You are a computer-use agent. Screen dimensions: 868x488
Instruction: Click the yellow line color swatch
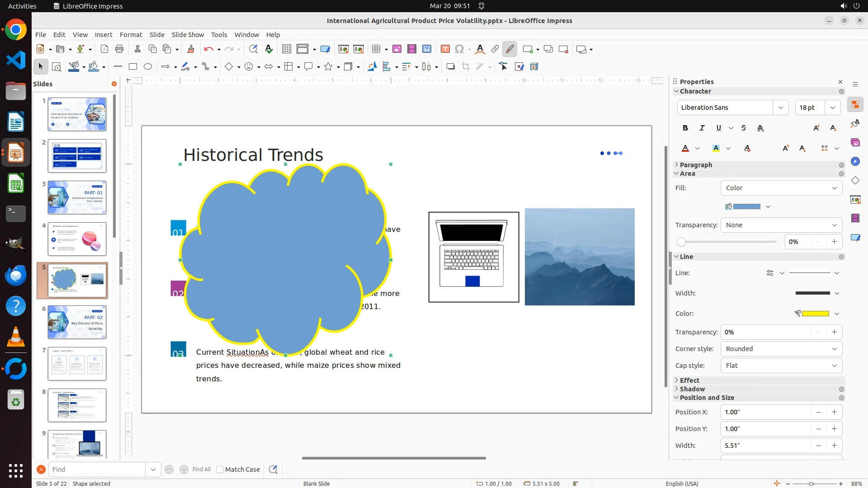[x=815, y=314]
